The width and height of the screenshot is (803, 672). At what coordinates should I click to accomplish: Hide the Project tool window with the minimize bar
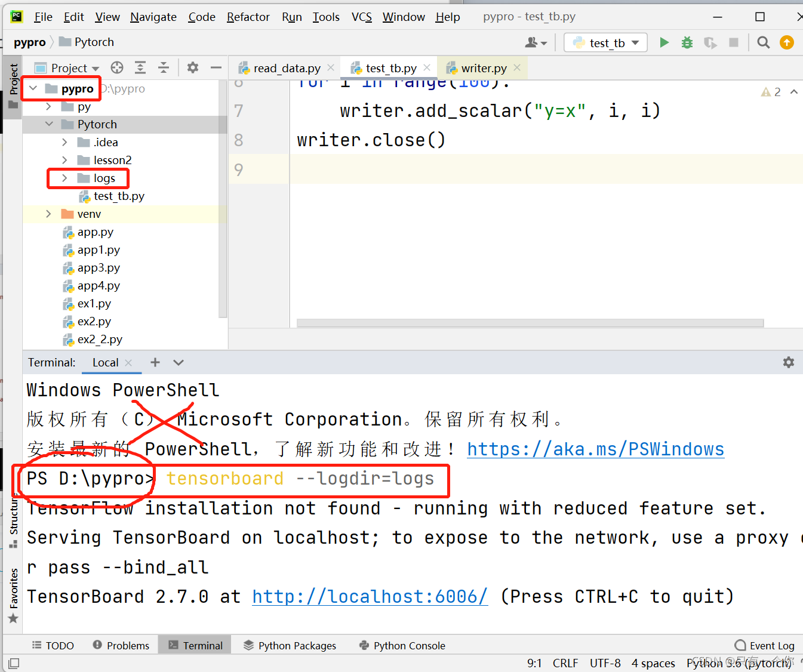click(x=215, y=67)
